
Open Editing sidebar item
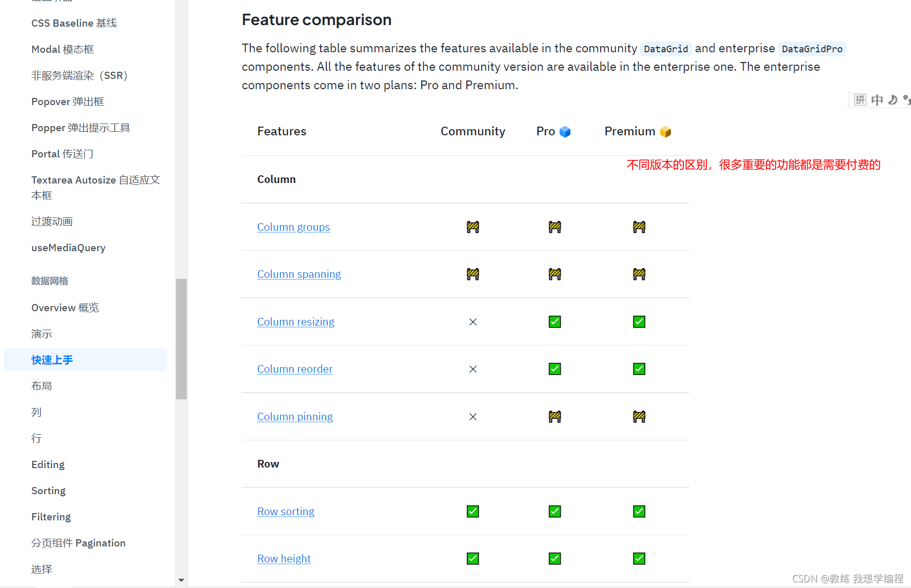click(48, 464)
